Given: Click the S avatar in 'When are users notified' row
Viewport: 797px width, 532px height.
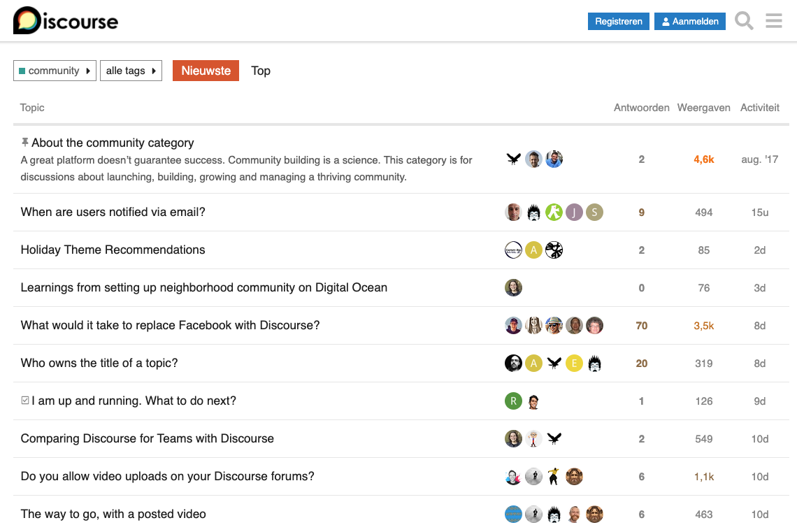Looking at the screenshot, I should 594,212.
